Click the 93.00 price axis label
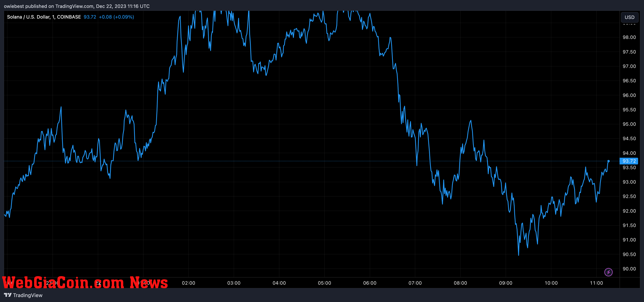Screen dimensions: 644x302 click(x=629, y=182)
